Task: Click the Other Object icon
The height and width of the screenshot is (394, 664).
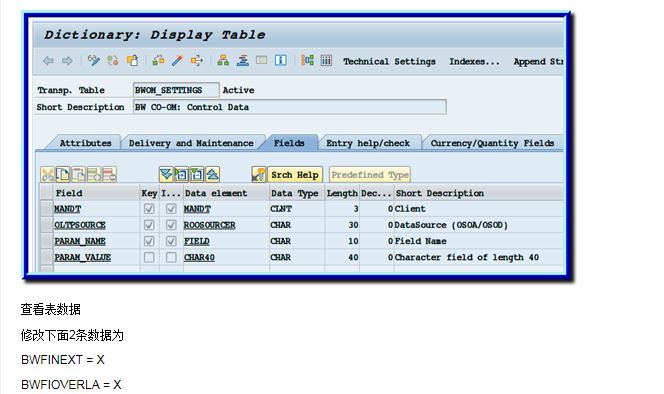Action: pos(132,61)
